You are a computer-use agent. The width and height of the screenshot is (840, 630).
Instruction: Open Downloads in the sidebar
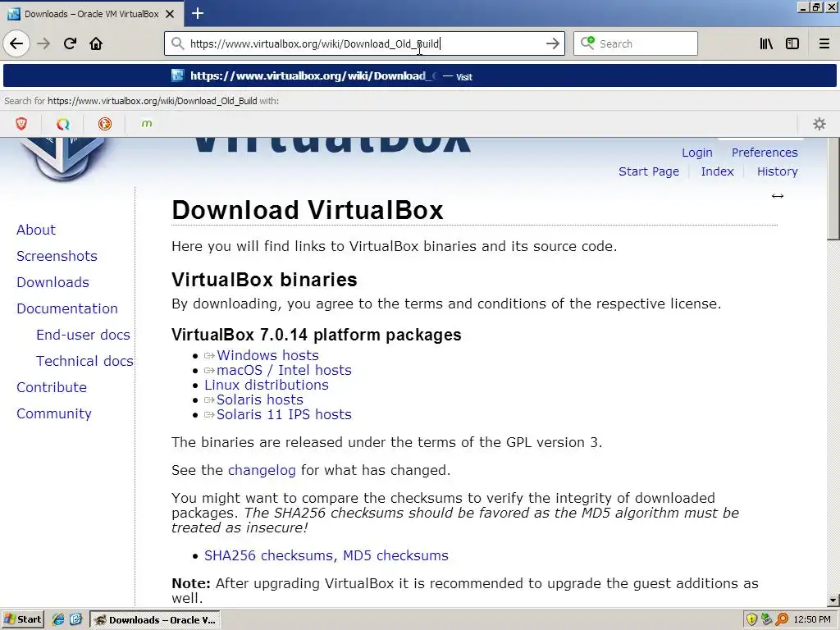pyautogui.click(x=52, y=282)
